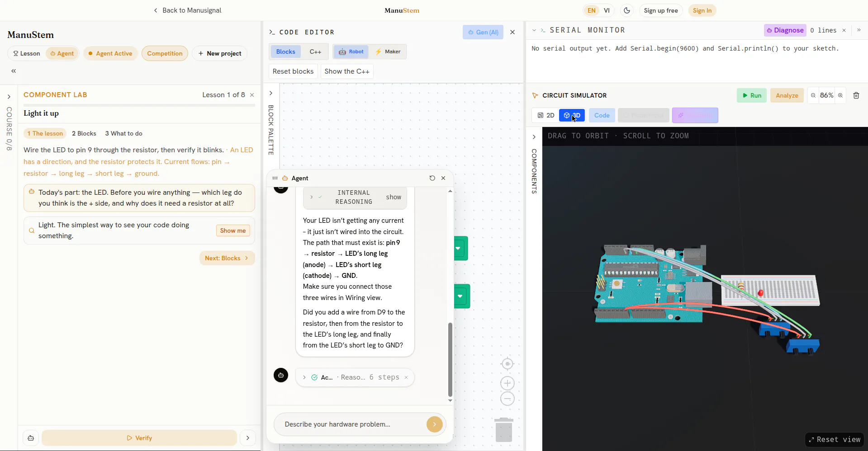This screenshot has width=868, height=451.
Task: Select the Maker mode toggle
Action: pyautogui.click(x=388, y=52)
